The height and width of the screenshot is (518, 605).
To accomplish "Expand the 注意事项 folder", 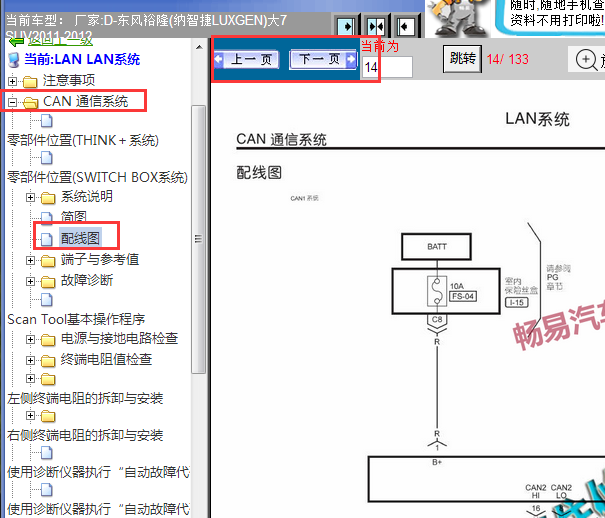I will tap(12, 81).
